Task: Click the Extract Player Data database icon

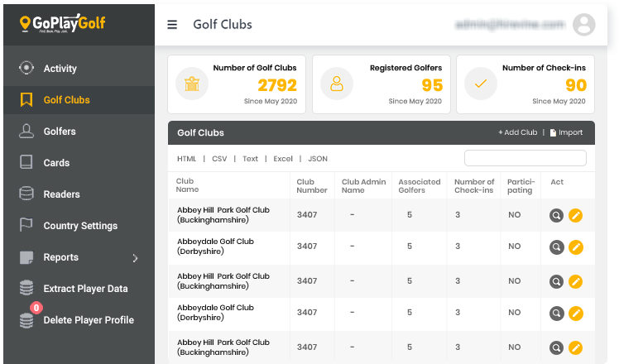Action: (x=26, y=288)
